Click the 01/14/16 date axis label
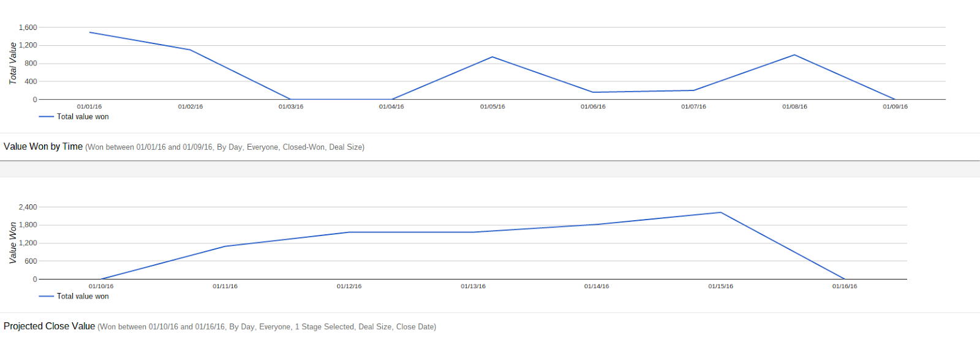 pyautogui.click(x=597, y=286)
